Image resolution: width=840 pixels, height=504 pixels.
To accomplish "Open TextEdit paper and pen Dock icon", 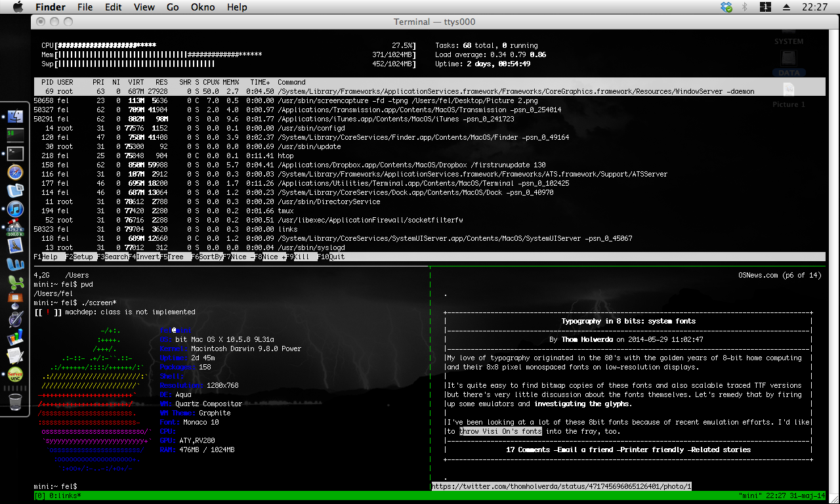I will [15, 357].
